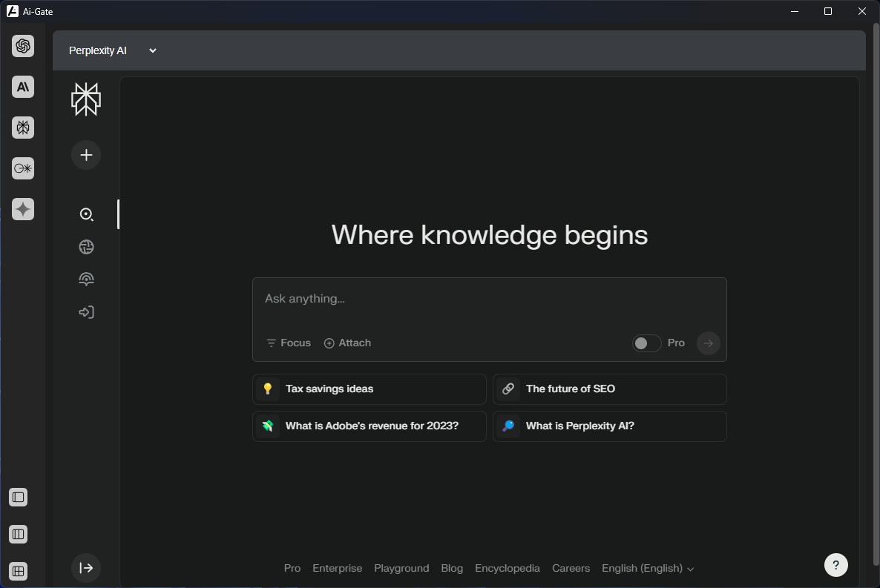Click the large Perplexity logo
Image resolution: width=880 pixels, height=588 pixels.
[x=86, y=99]
